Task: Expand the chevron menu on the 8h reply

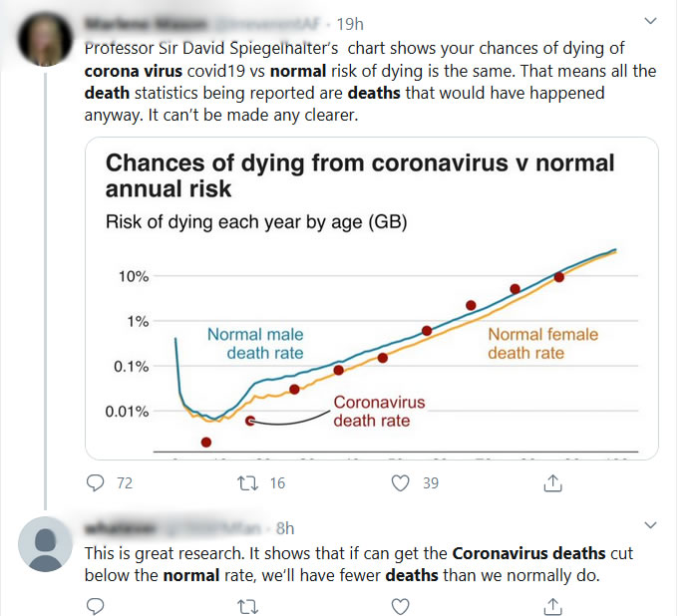Action: 651,525
